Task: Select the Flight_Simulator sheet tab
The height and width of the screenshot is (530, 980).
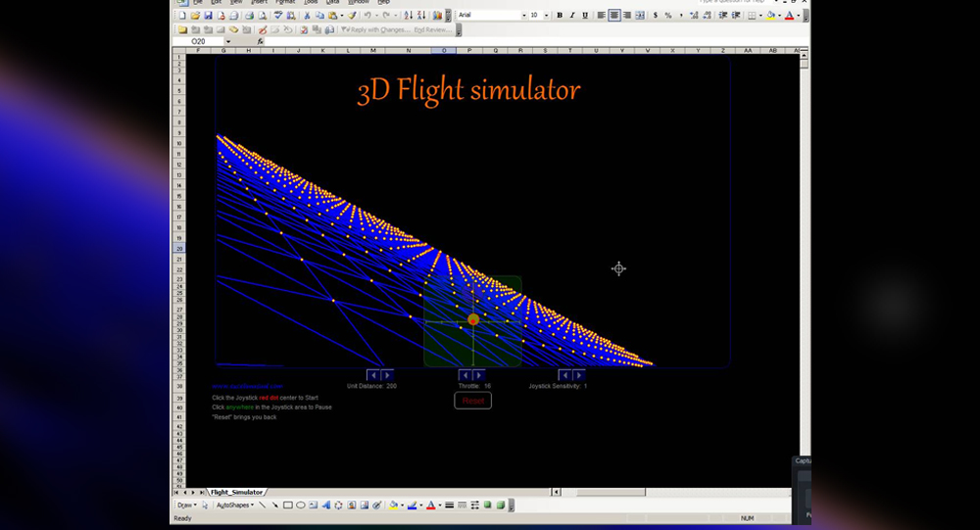Action: tap(236, 493)
